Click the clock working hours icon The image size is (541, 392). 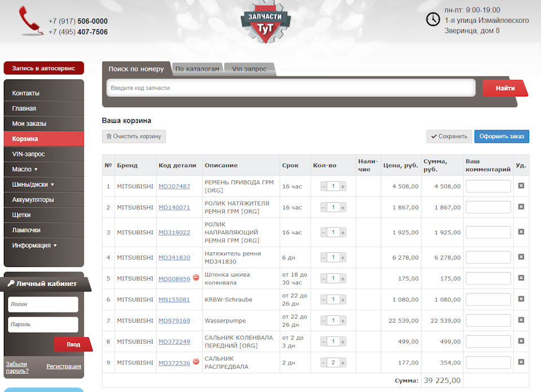(433, 19)
